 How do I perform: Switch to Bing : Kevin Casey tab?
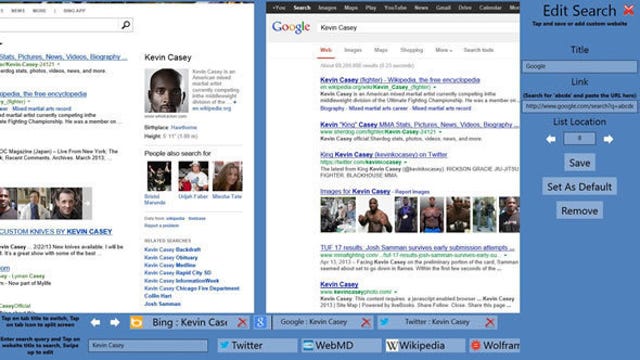click(x=189, y=322)
